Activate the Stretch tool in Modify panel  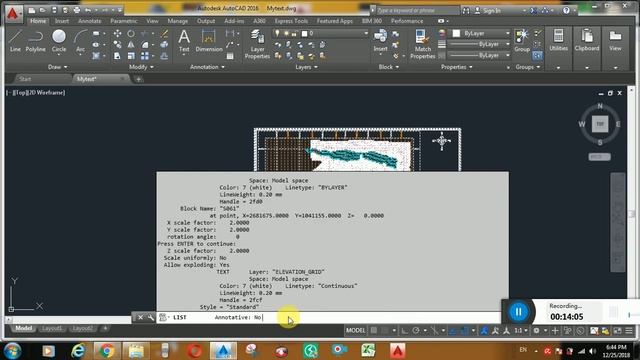coord(117,56)
